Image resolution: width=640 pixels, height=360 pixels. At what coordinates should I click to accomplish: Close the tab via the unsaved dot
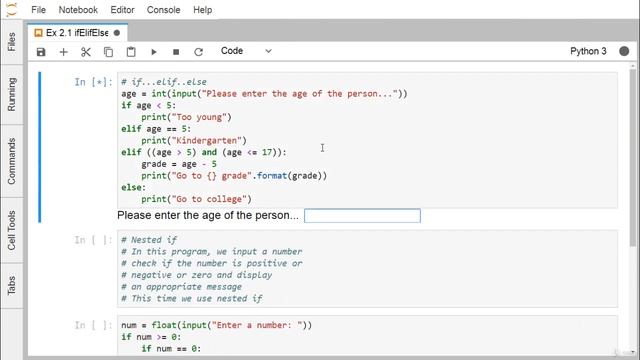click(117, 33)
